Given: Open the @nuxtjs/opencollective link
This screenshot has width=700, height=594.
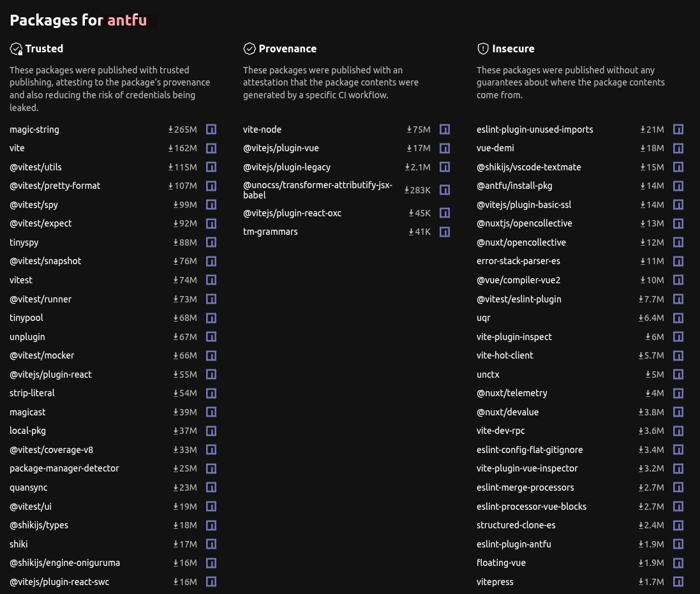Looking at the screenshot, I should [524, 223].
